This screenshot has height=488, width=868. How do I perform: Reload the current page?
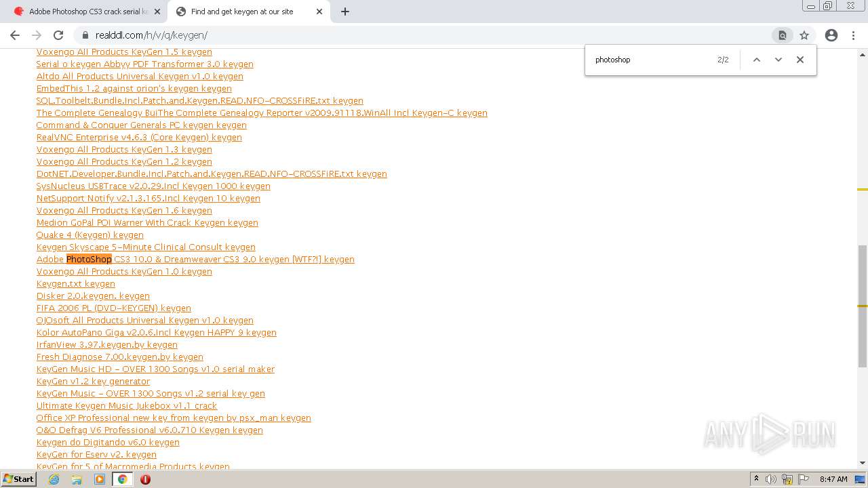(x=58, y=35)
